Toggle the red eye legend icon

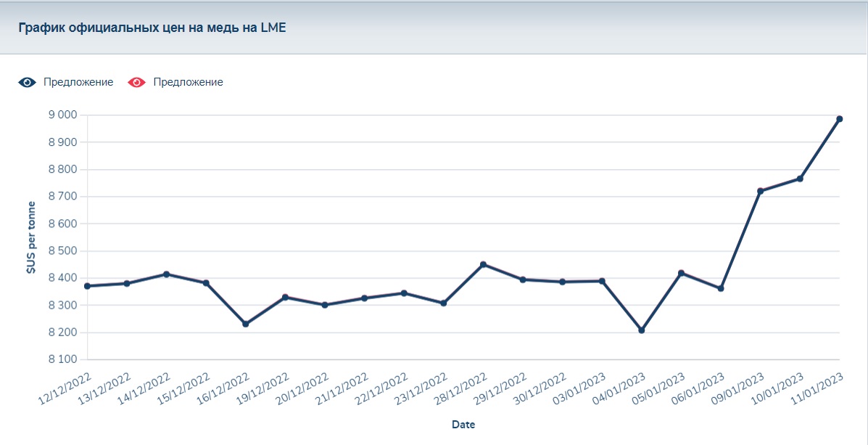(x=137, y=82)
